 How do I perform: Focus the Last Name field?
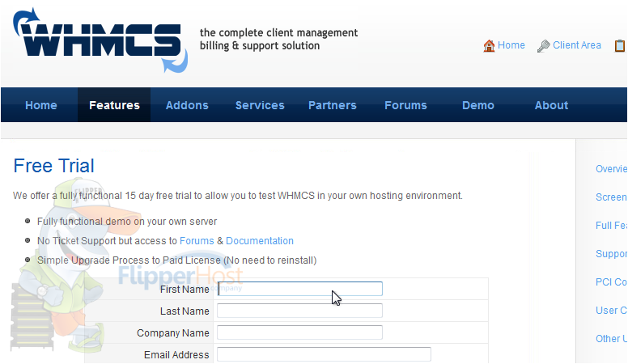point(300,311)
